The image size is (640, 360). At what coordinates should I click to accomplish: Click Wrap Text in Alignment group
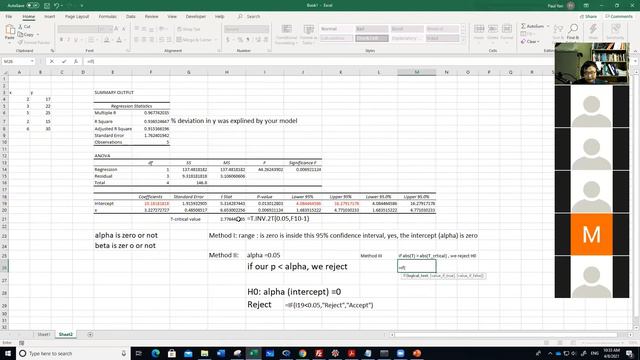pyautogui.click(x=189, y=29)
